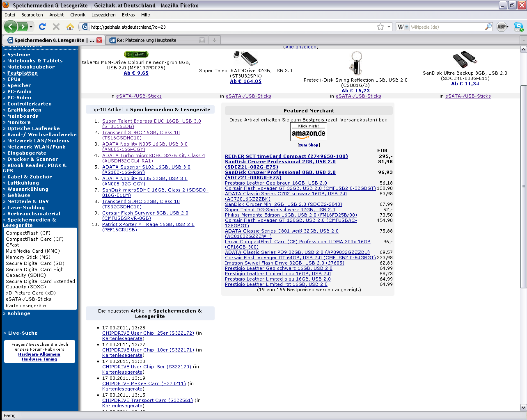Screen dimensions: 527x420
Task: Open CompactFlash (CF) subcategory
Action: click(28, 233)
